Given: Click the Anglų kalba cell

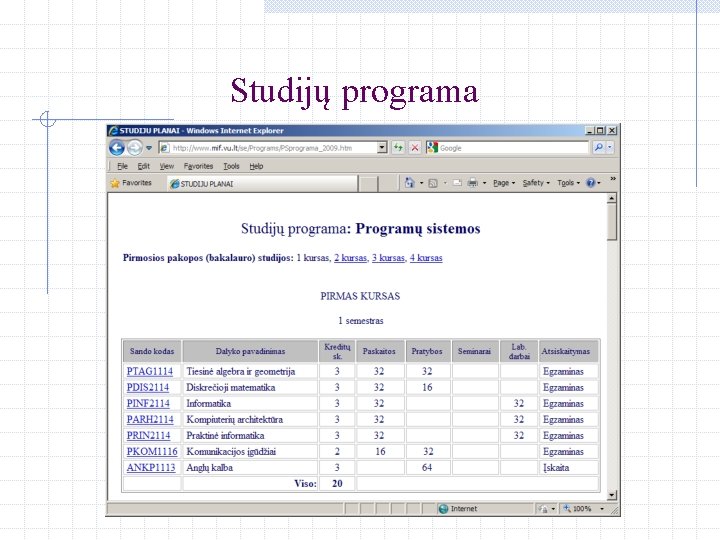Looking at the screenshot, I should point(250,468).
